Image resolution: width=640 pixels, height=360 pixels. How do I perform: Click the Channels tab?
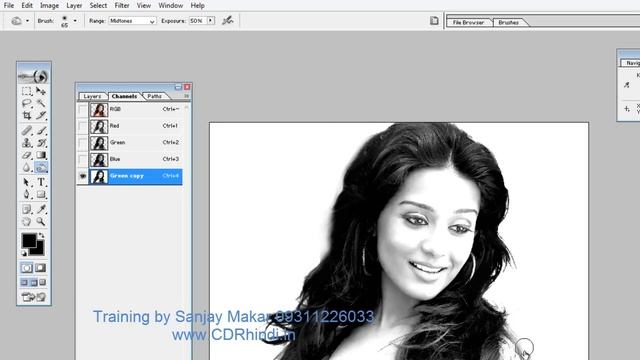point(124,96)
